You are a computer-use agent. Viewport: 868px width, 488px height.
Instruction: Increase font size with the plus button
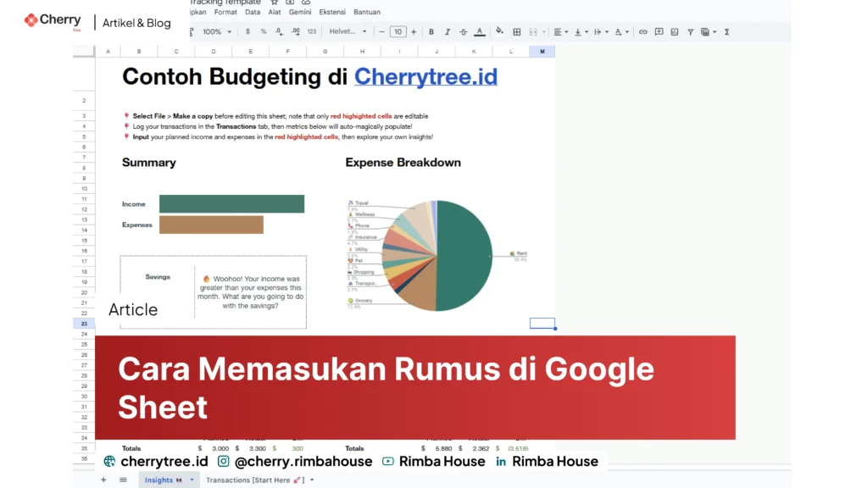(414, 31)
